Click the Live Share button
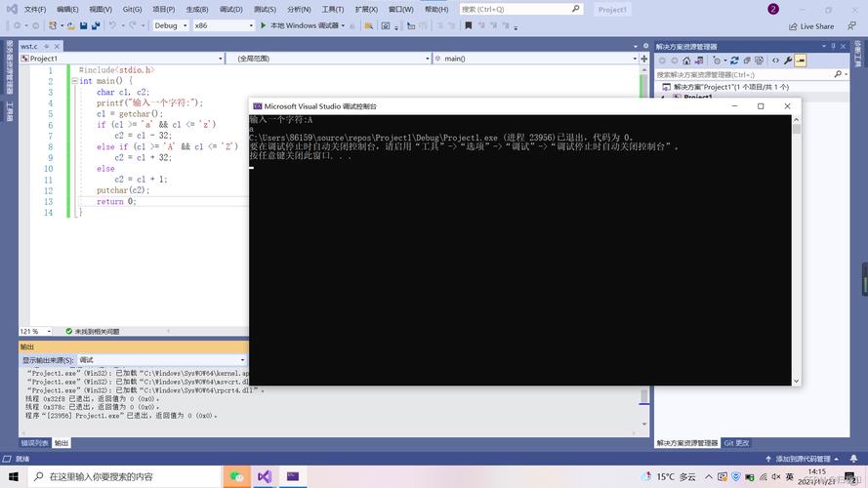The height and width of the screenshot is (488, 868). click(x=810, y=26)
